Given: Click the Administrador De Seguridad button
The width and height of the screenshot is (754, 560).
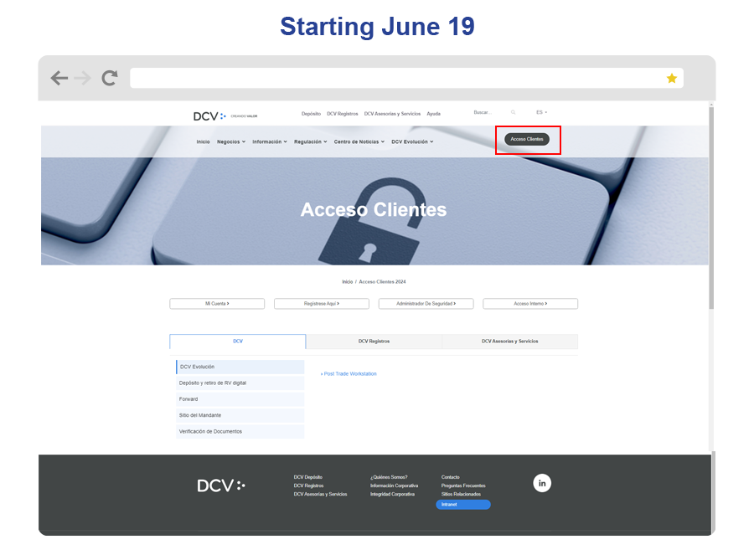Looking at the screenshot, I should pyautogui.click(x=426, y=304).
